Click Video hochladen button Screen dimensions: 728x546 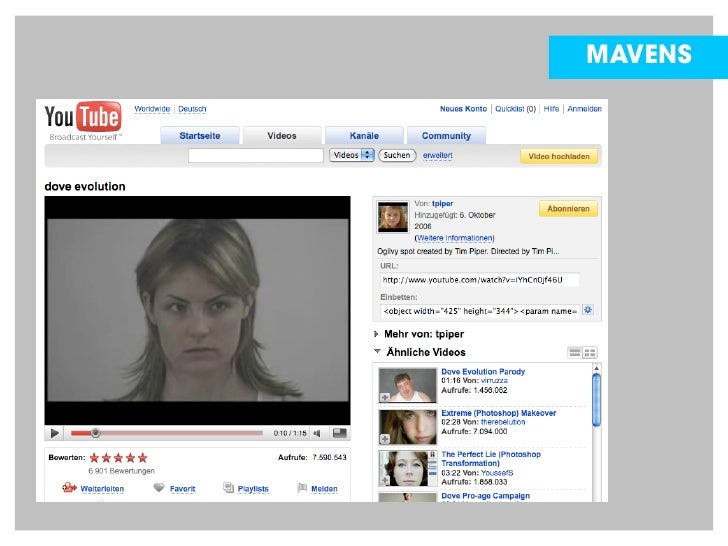[559, 156]
